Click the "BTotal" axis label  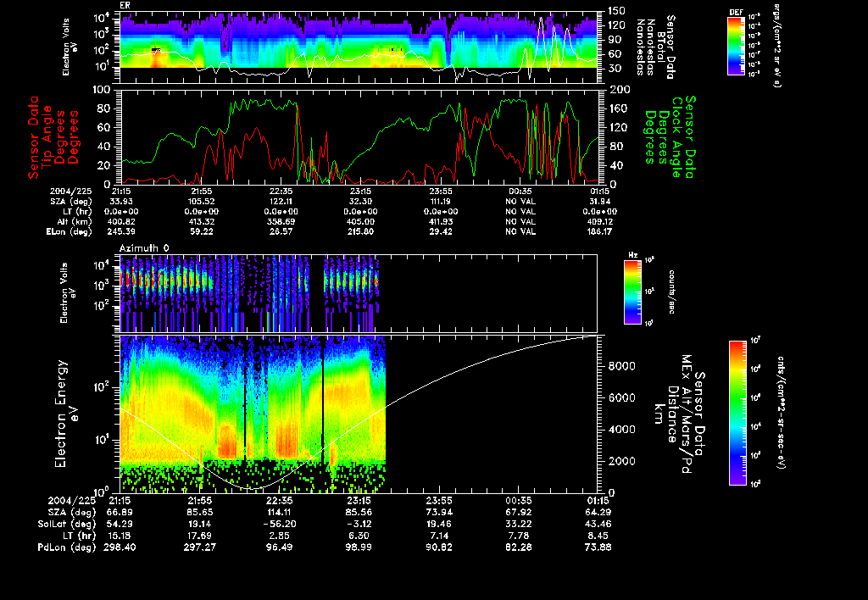(661, 47)
